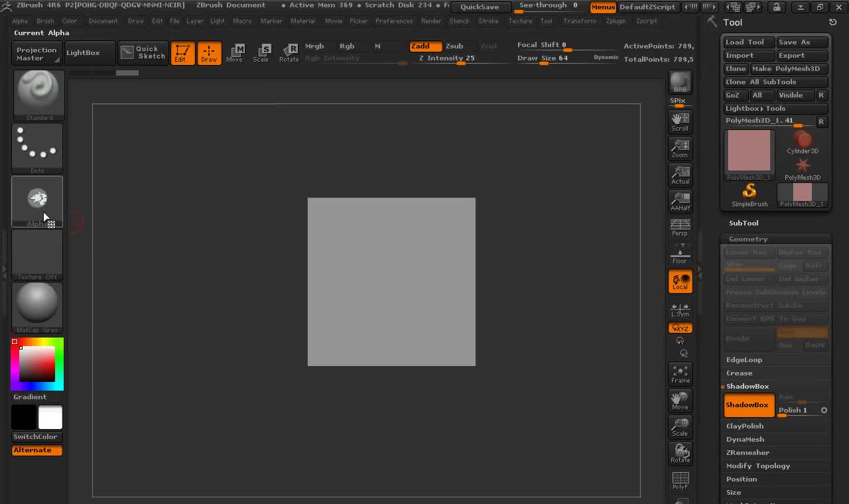Viewport: 849px width, 504px height.
Task: Click the restore Tool palette icon
Action: pyautogui.click(x=832, y=22)
